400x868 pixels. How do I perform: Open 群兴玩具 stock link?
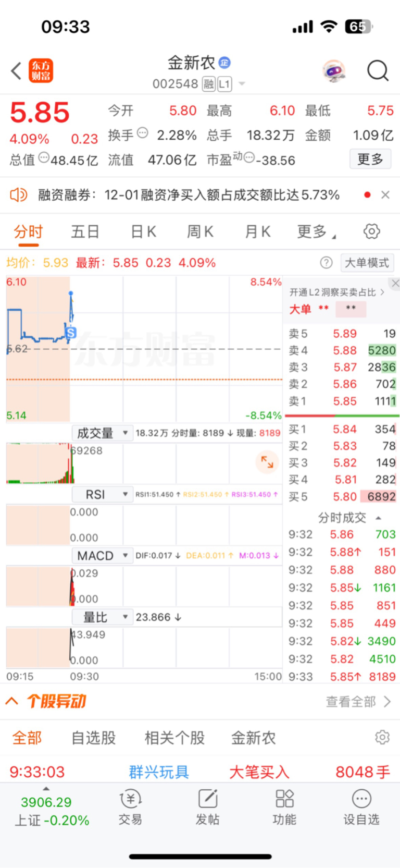pyautogui.click(x=159, y=772)
